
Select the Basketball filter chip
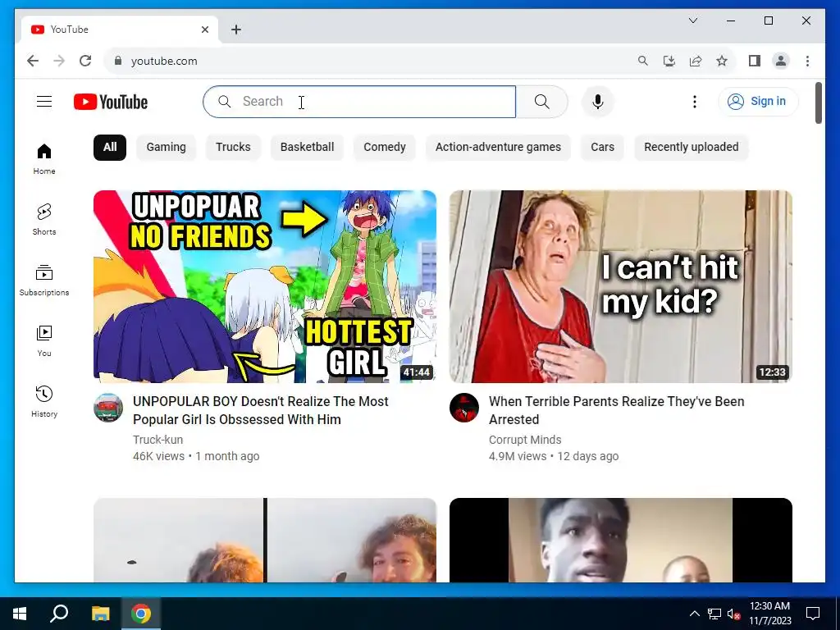307,148
